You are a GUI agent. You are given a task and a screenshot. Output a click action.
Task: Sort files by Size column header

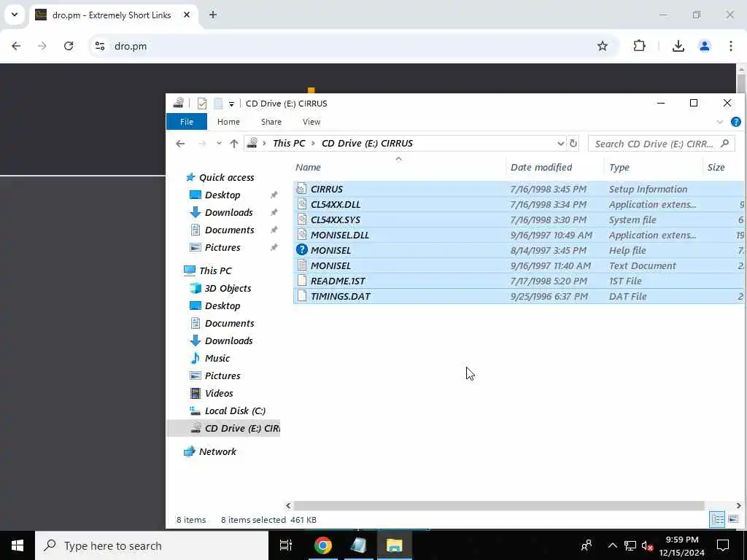pyautogui.click(x=716, y=167)
